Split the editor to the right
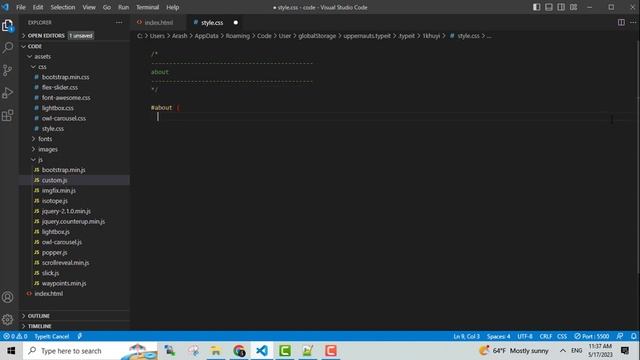This screenshot has width=640, height=360. 621,22
